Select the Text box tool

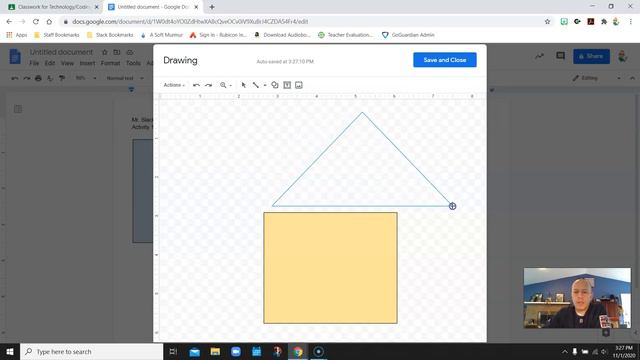pos(287,85)
